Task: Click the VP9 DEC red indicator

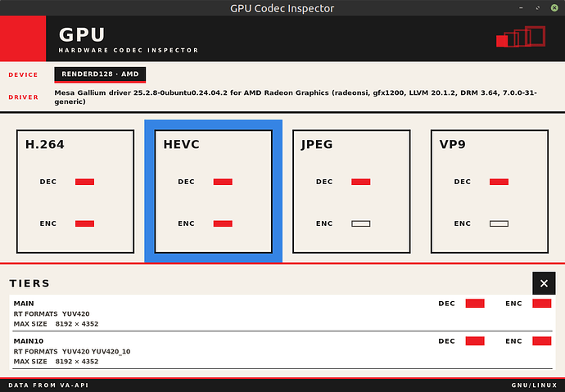Action: [499, 182]
